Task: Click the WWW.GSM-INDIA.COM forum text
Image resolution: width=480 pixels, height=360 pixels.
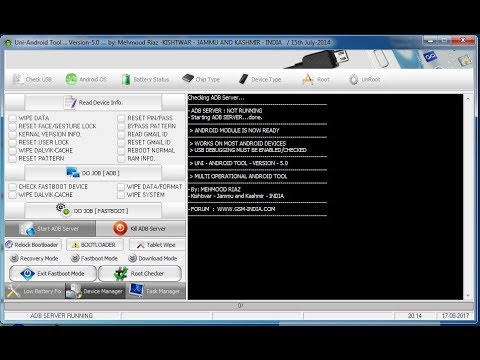Action: [246, 209]
